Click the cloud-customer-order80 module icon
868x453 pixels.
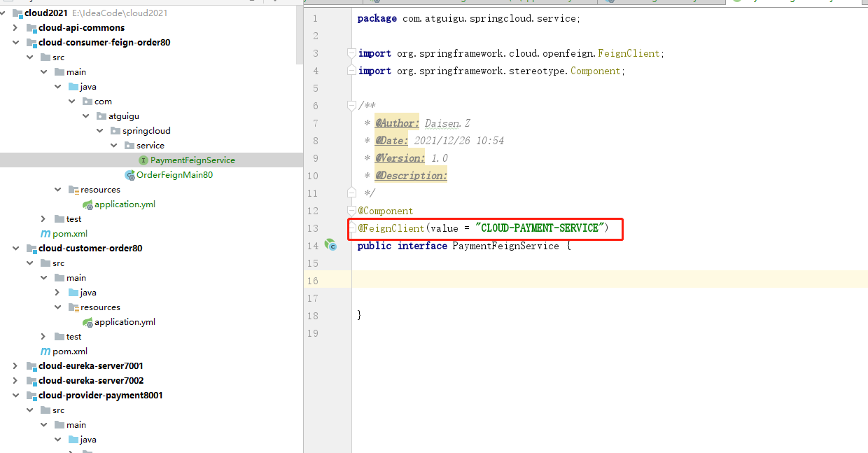click(x=31, y=249)
